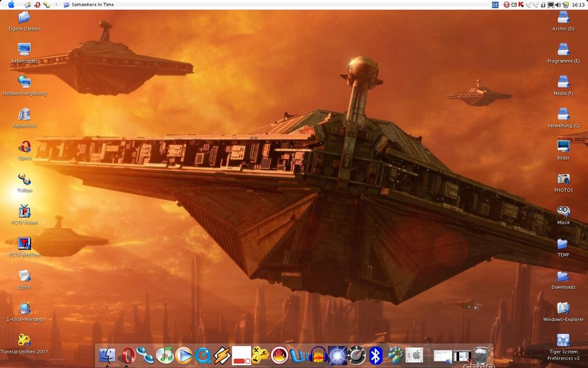Open the iTunes music note dock icon
588x368 pixels.
coord(165,355)
